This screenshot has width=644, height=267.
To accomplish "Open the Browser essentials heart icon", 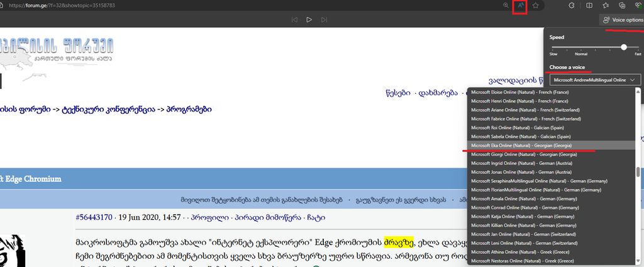I will click(640, 5).
